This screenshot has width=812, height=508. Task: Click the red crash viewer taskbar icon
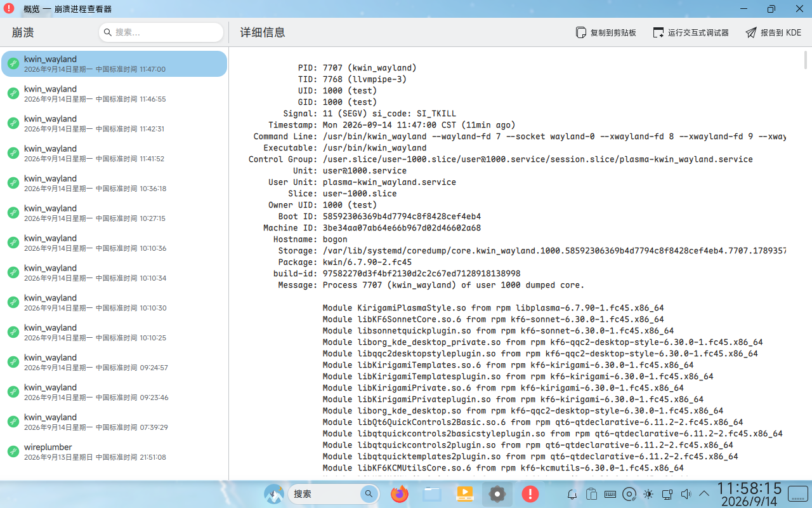530,494
